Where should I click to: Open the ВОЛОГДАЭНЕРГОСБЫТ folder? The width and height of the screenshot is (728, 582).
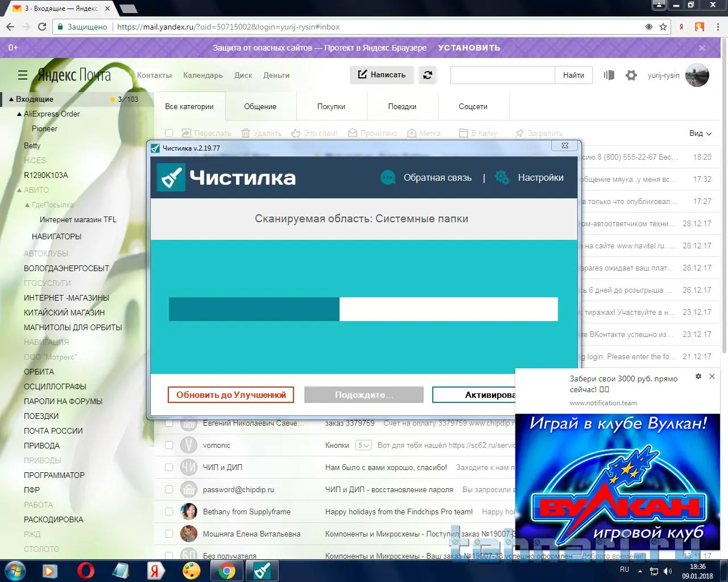tap(67, 268)
